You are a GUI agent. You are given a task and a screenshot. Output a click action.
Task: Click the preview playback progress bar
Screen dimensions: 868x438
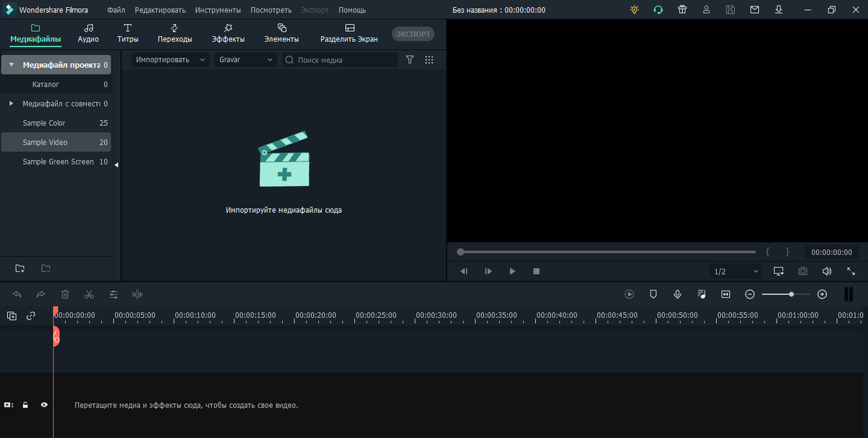pyautogui.click(x=608, y=252)
